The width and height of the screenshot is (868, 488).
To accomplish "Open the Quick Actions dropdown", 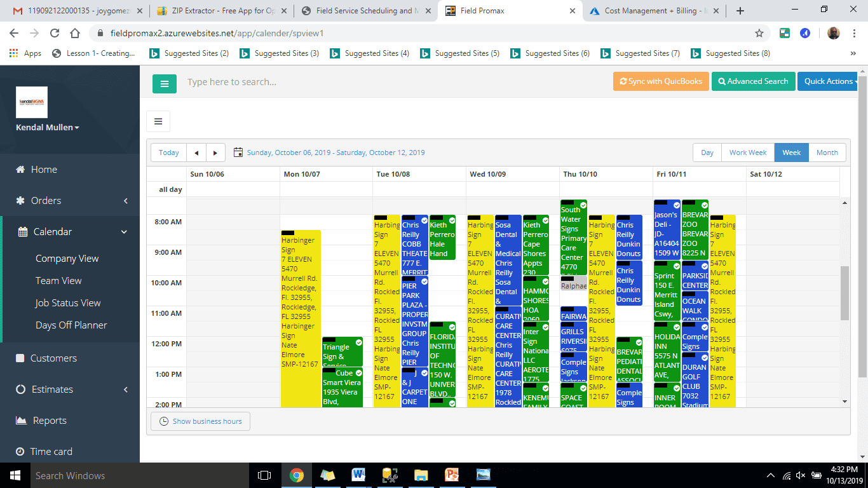I will [x=829, y=81].
